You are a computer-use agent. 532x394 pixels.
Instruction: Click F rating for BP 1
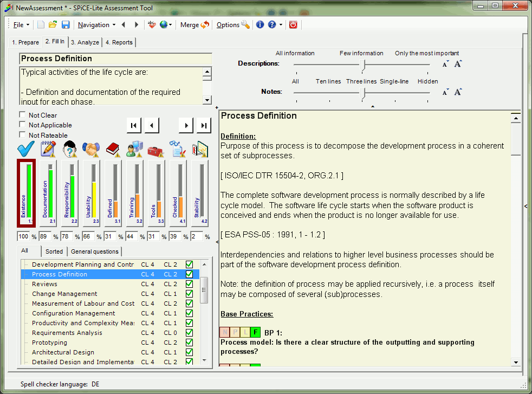tap(255, 332)
